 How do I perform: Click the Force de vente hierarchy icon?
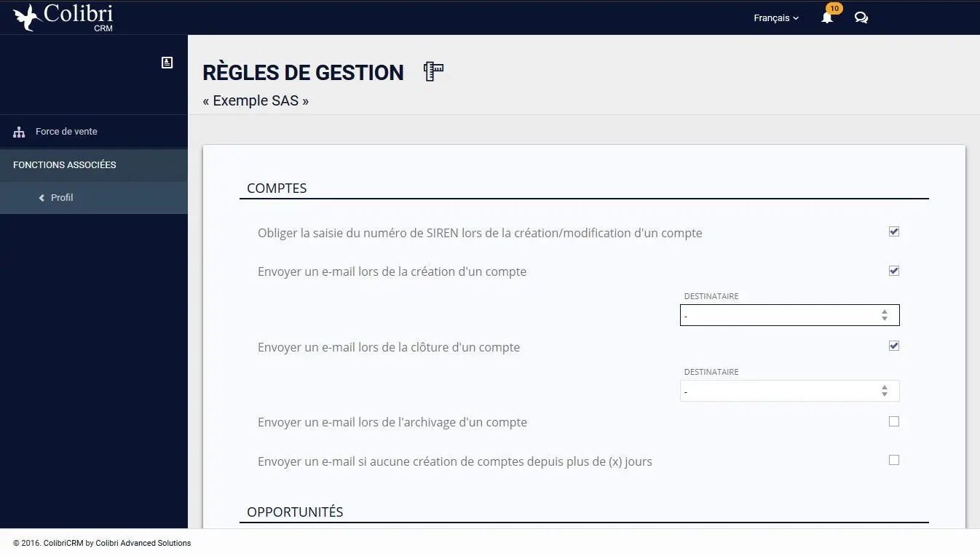[x=19, y=132]
